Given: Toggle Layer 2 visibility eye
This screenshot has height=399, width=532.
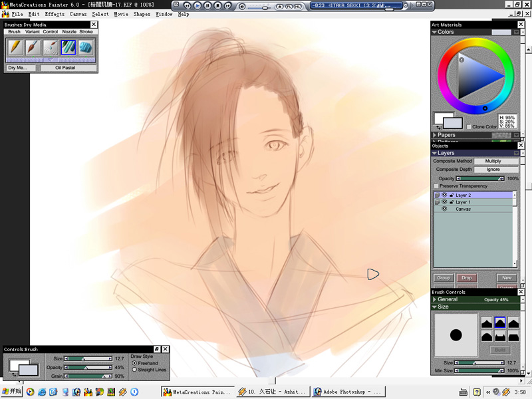Looking at the screenshot, I should pyautogui.click(x=444, y=195).
